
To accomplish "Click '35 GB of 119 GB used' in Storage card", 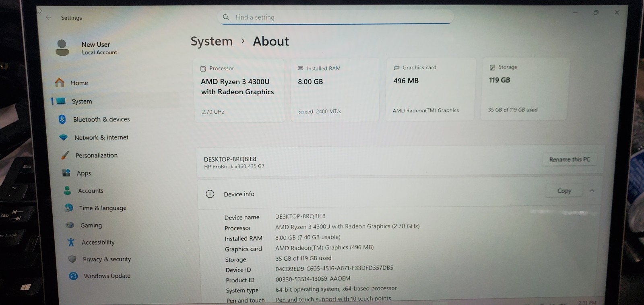I will point(513,110).
